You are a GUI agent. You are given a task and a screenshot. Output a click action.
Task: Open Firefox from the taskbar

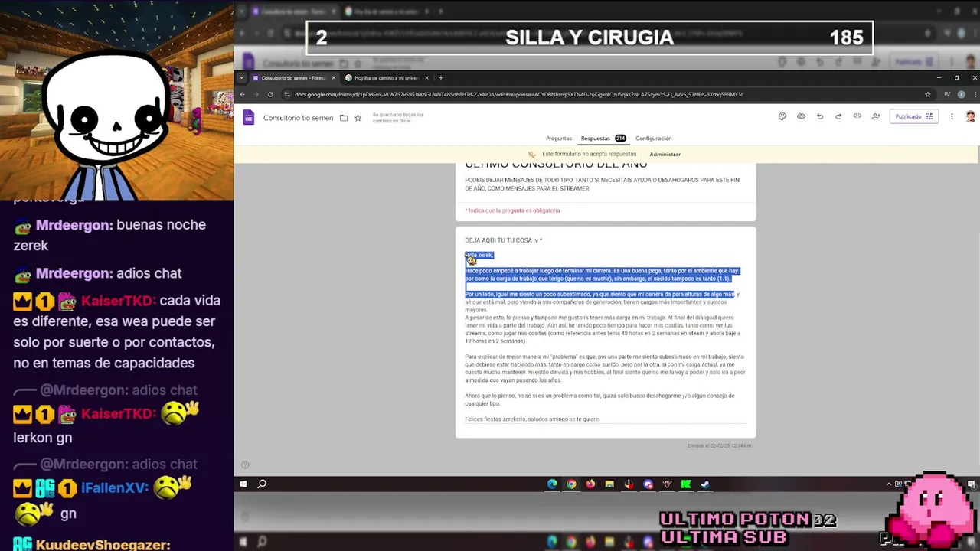(590, 484)
